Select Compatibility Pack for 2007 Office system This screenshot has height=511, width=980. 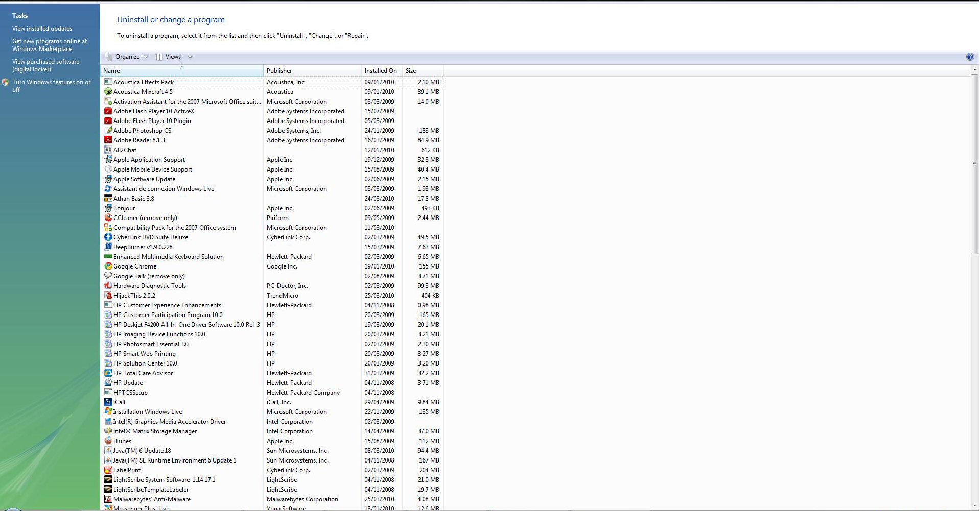(273, 228)
